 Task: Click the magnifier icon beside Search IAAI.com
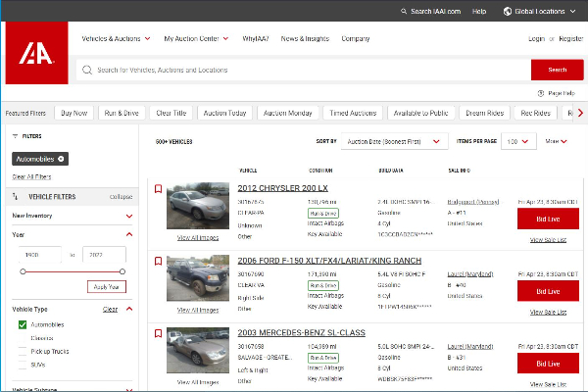[404, 11]
